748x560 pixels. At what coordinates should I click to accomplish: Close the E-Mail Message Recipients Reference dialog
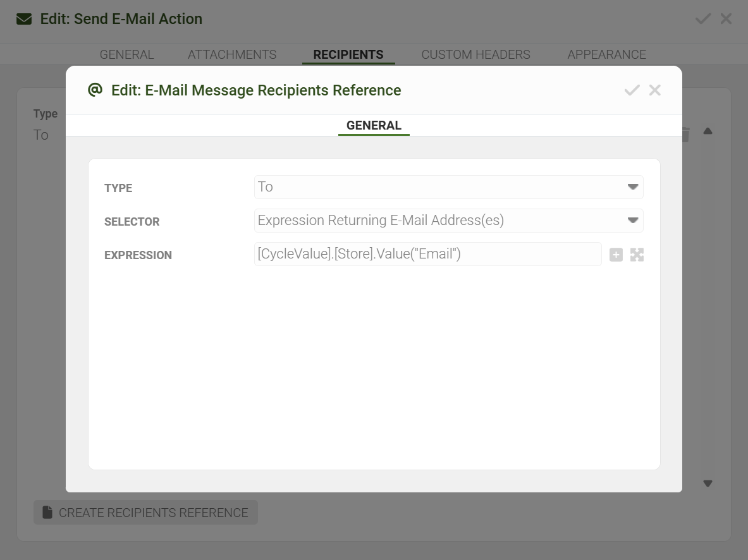pos(655,90)
